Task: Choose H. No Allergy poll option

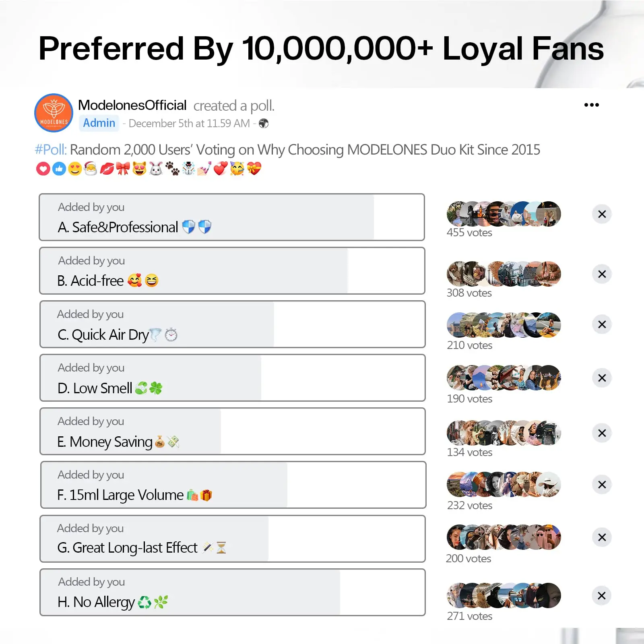Action: [x=232, y=592]
